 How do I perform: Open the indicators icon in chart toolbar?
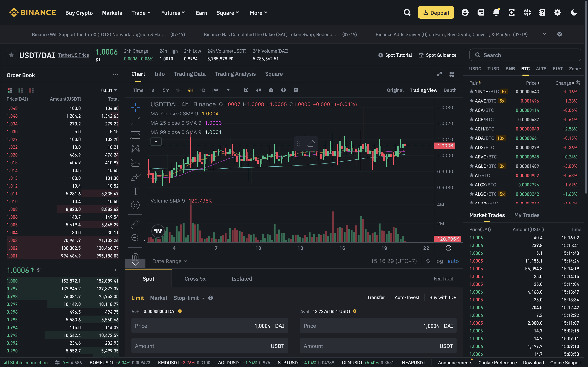246,90
